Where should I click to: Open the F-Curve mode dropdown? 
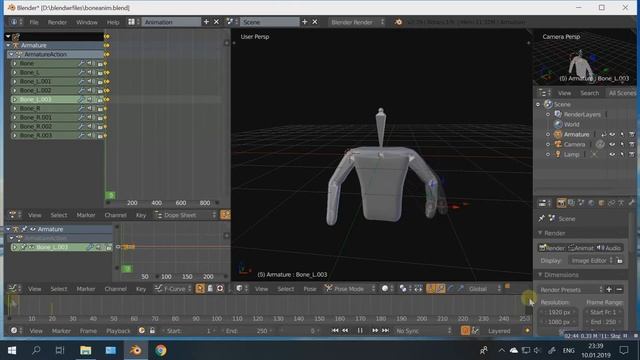[173, 289]
